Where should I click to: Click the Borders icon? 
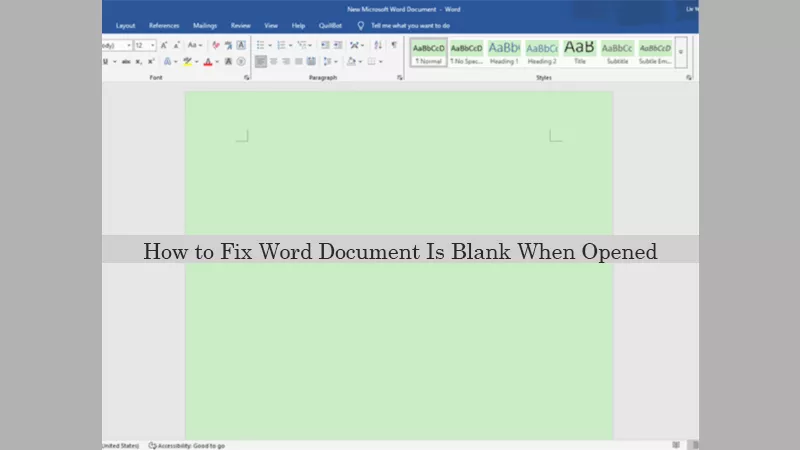pyautogui.click(x=371, y=62)
